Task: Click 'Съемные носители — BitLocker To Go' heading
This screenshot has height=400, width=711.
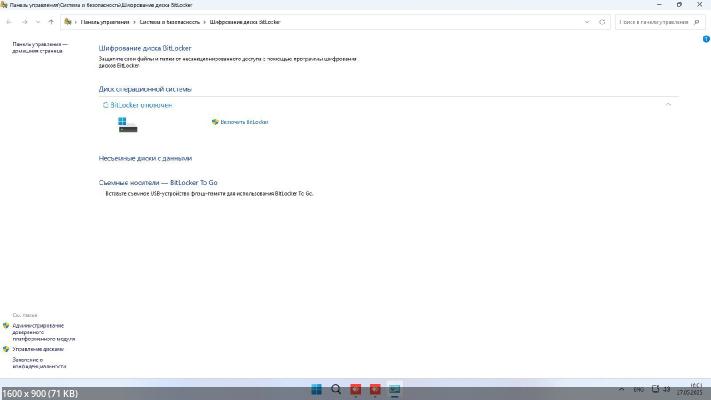Action: [x=158, y=182]
